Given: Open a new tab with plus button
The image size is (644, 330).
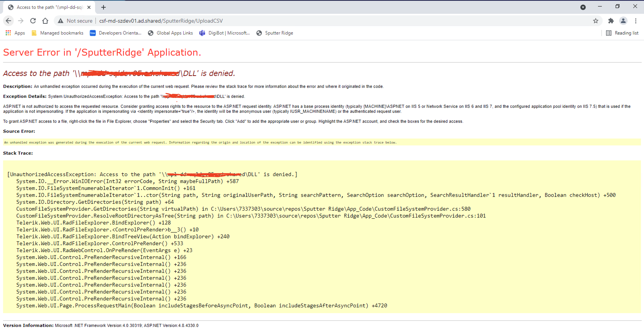Looking at the screenshot, I should [103, 7].
